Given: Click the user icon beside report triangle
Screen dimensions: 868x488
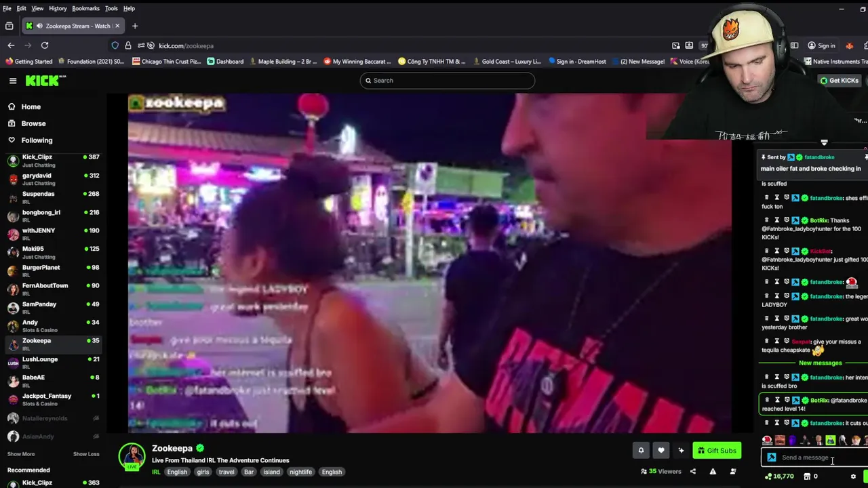Looking at the screenshot, I should (733, 472).
